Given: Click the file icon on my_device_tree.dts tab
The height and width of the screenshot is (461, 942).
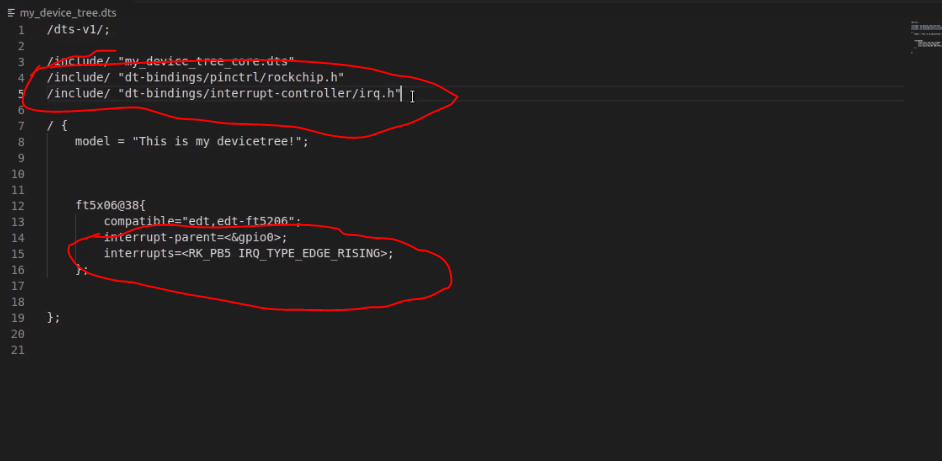Looking at the screenshot, I should (11, 13).
